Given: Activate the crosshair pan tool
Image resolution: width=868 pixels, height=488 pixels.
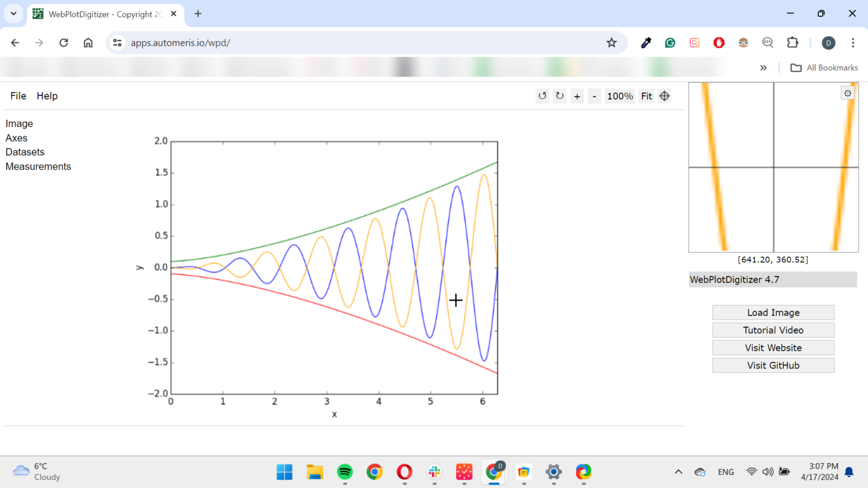Looking at the screenshot, I should (665, 96).
